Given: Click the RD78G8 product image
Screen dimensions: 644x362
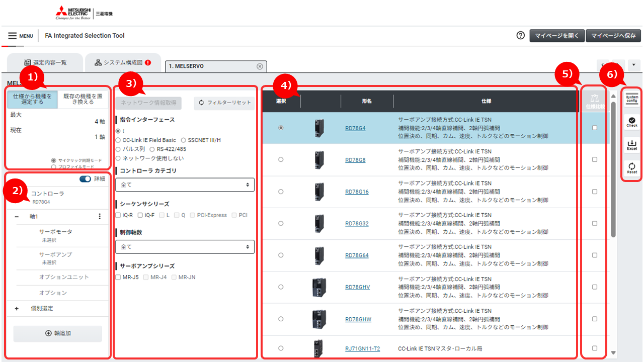Looking at the screenshot, I should (x=319, y=159).
